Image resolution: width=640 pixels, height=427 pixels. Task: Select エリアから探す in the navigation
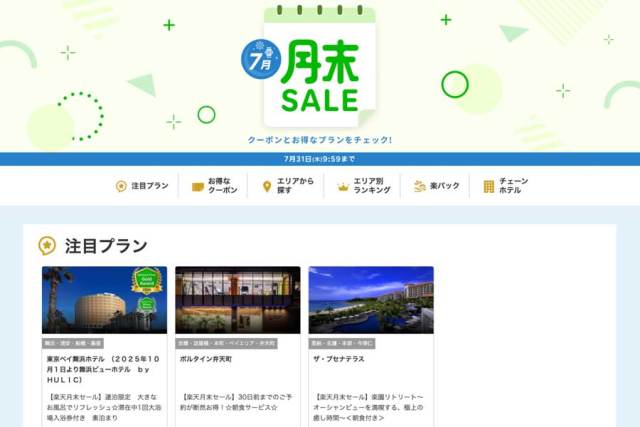(x=288, y=186)
